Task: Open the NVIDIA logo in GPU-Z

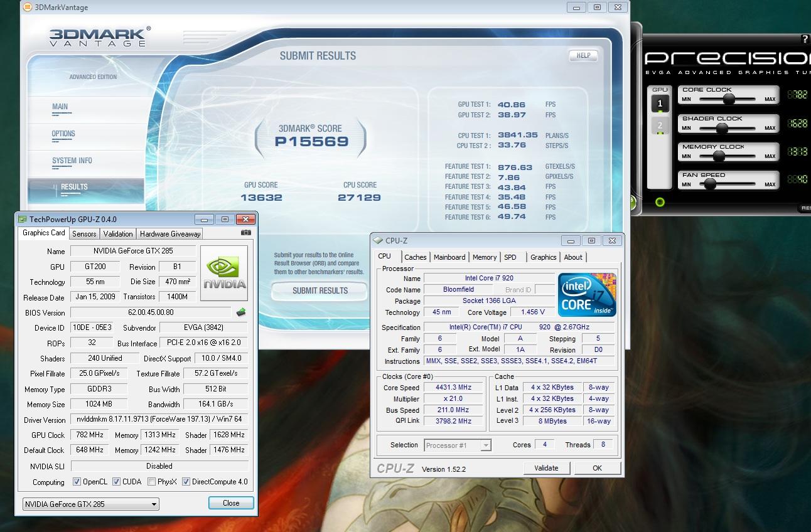Action: [x=224, y=274]
